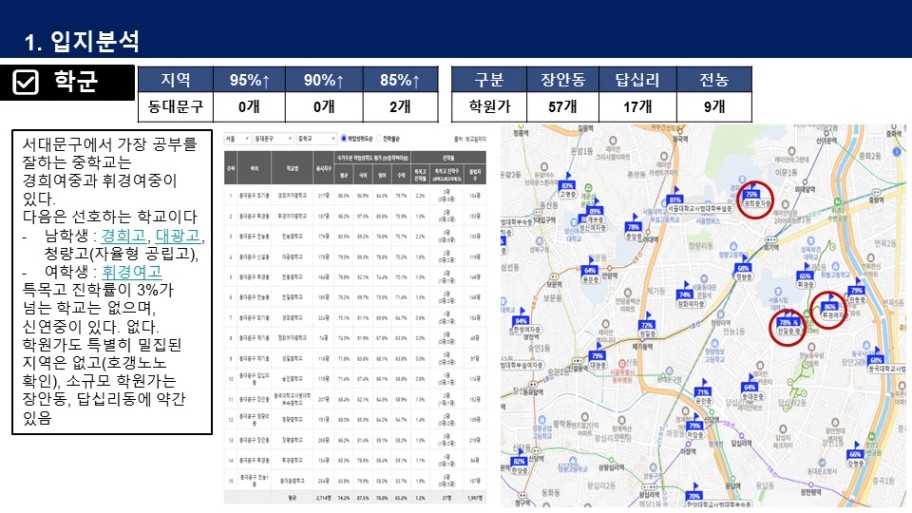Screen dimensions: 912x513
Task: Click the 86% 휘경여중 flag marker
Action: [831, 306]
